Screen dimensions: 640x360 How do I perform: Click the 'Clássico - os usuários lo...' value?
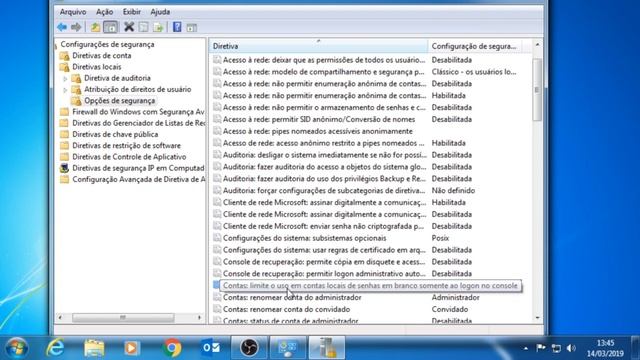[x=474, y=71]
